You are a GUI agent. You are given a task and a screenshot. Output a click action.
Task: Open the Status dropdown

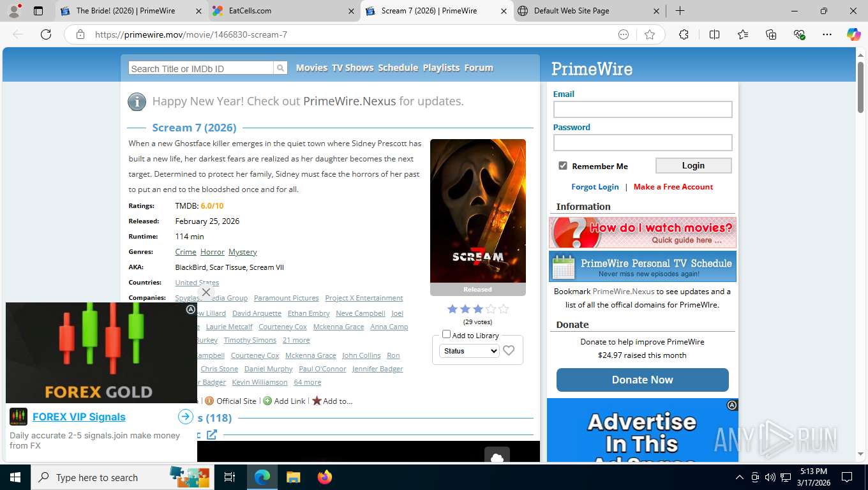coord(469,351)
